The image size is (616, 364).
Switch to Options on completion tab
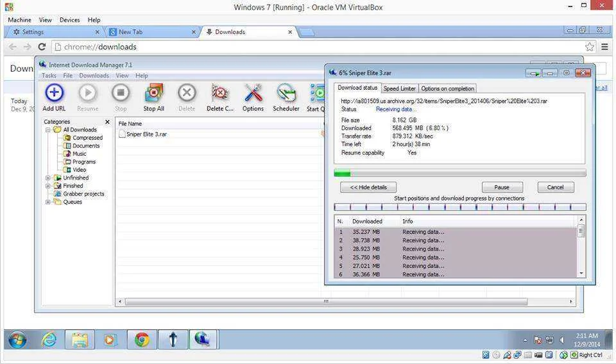447,88
